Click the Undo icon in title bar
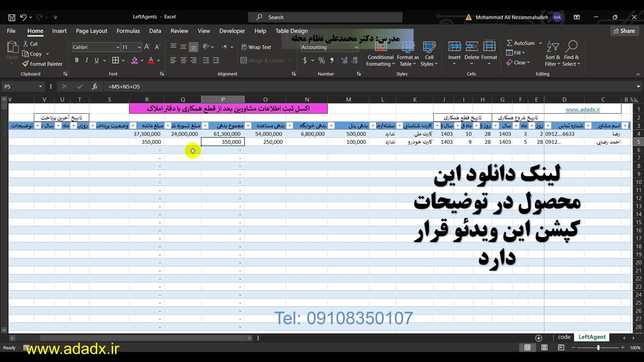Image resolution: width=644 pixels, height=362 pixels. click(x=23, y=17)
